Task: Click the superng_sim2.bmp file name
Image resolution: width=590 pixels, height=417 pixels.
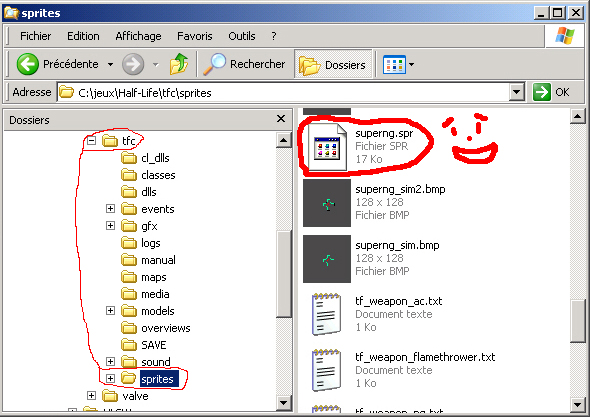Action: (400, 189)
